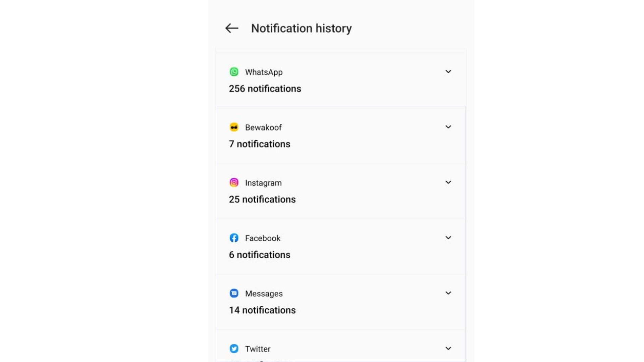Open the 25 notifications Instagram entry
This screenshot has width=644, height=362.
coord(262,199)
